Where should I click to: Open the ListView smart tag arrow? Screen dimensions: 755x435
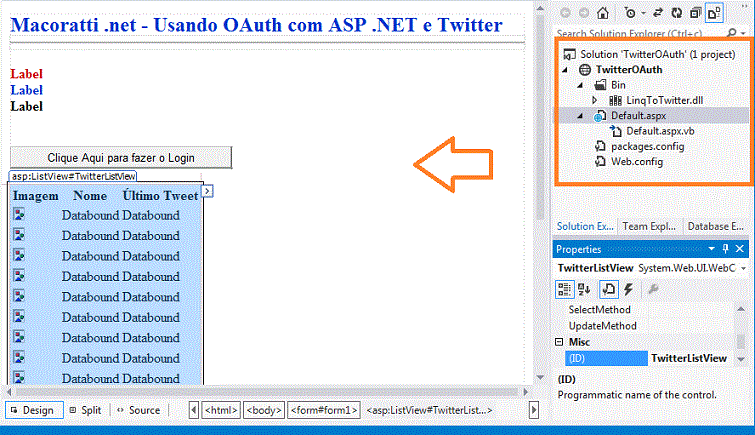tap(208, 191)
